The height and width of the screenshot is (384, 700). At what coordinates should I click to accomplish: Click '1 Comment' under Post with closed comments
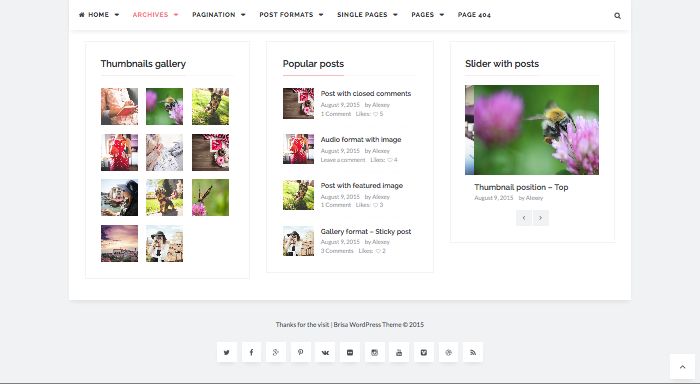pyautogui.click(x=336, y=114)
